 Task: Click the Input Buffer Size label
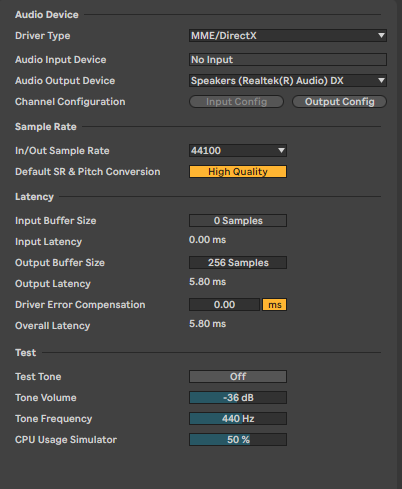click(x=56, y=221)
